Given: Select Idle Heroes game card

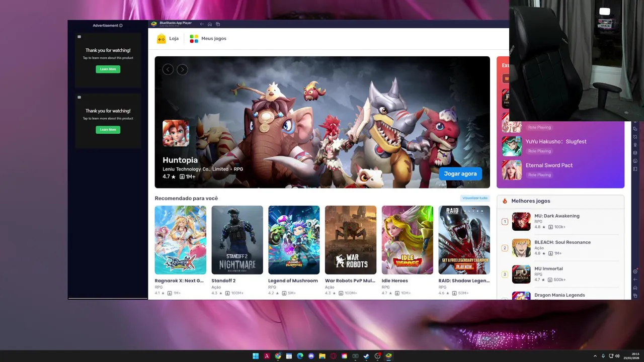Looking at the screenshot, I should (x=407, y=250).
